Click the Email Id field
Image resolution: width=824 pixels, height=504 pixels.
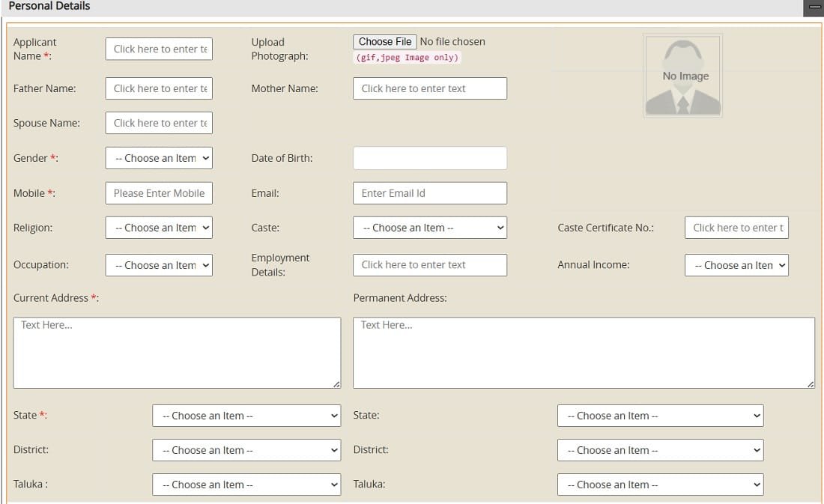pos(430,193)
